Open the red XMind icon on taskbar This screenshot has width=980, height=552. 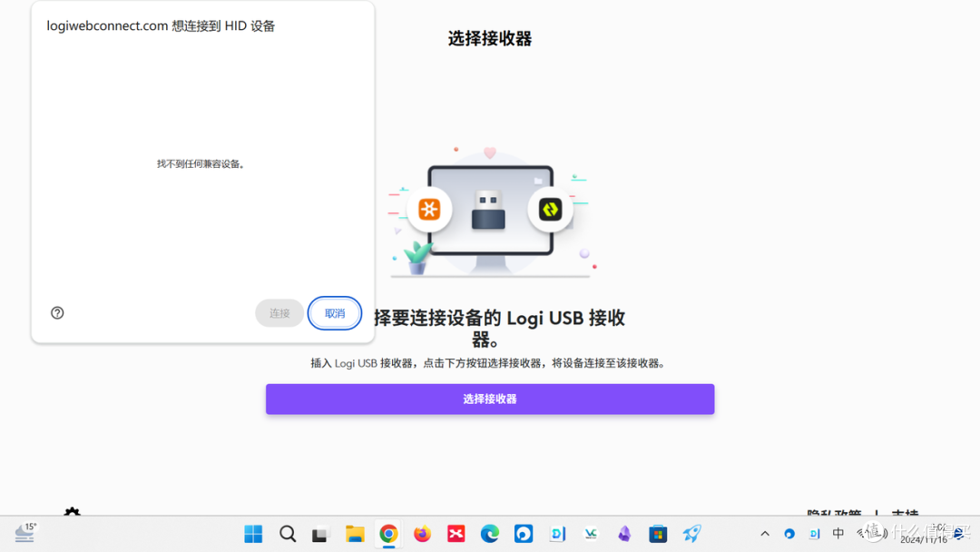point(456,534)
